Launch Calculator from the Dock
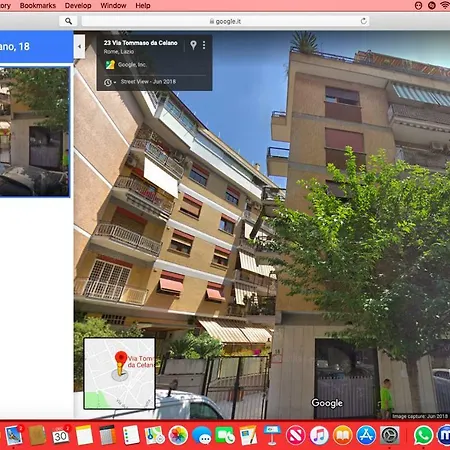The image size is (450, 450). click(108, 435)
